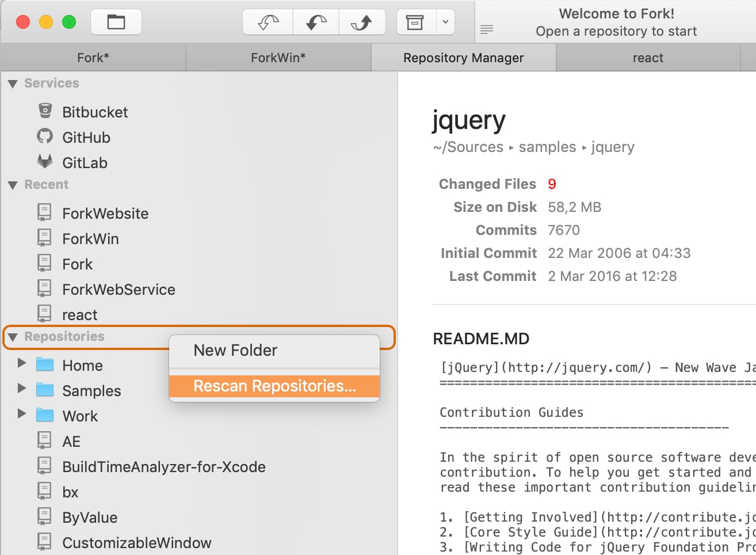This screenshot has height=555, width=756.
Task: Click the ~/Sources path segment
Action: tap(468, 147)
